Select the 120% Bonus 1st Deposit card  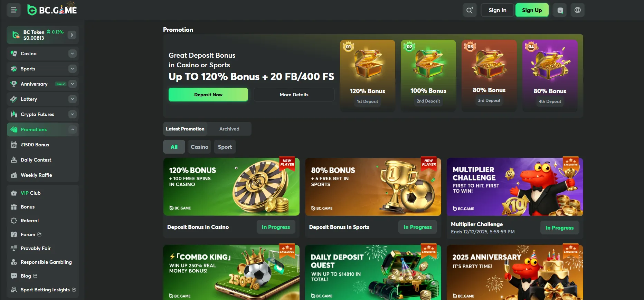click(x=368, y=76)
